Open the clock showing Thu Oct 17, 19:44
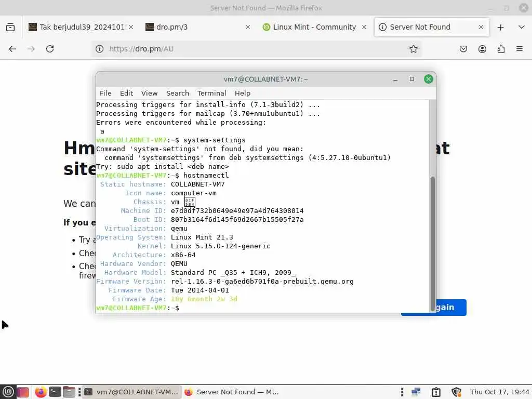Screen dimensions: 532x399 (499, 392)
